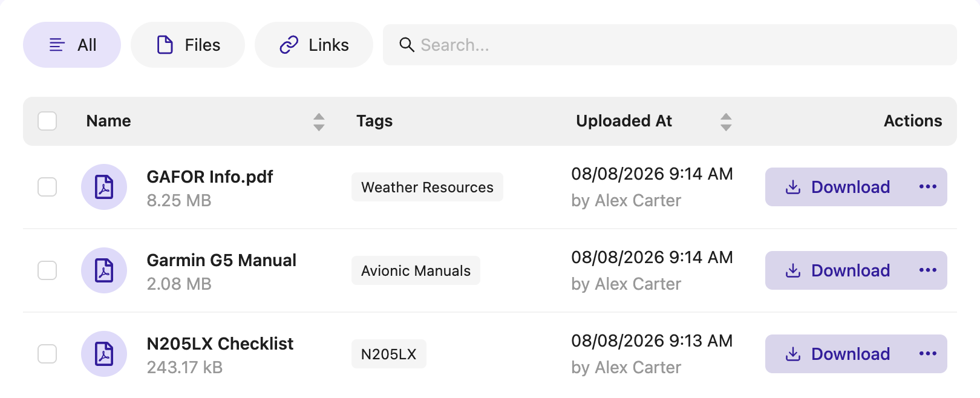980x398 pixels.
Task: Click the N205LX Checklist PDF icon
Action: click(104, 354)
